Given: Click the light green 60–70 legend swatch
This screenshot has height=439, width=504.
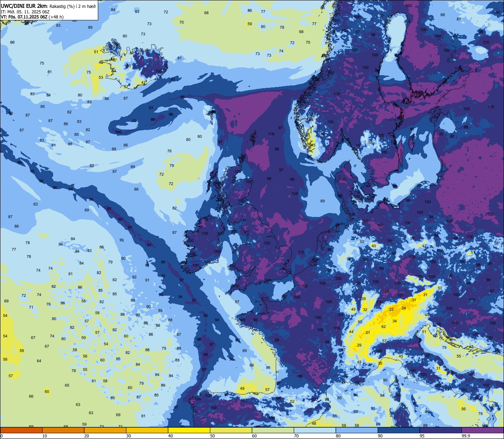Looking at the screenshot, I should (x=273, y=430).
